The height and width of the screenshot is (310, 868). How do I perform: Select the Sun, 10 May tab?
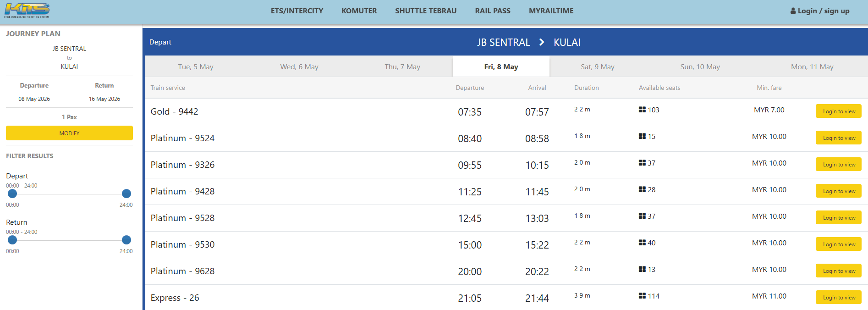coord(700,66)
